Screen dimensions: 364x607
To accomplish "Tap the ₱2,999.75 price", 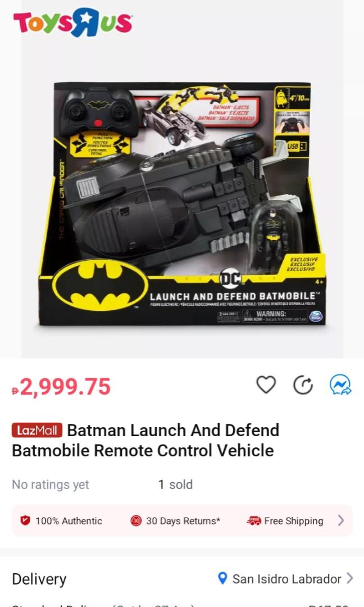I will point(61,387).
